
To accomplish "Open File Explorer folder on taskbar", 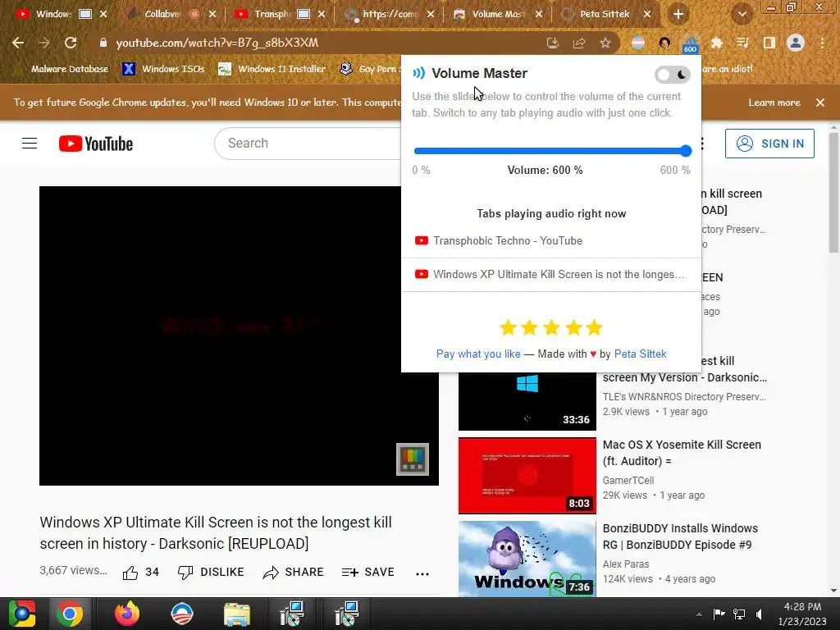I will (x=237, y=614).
